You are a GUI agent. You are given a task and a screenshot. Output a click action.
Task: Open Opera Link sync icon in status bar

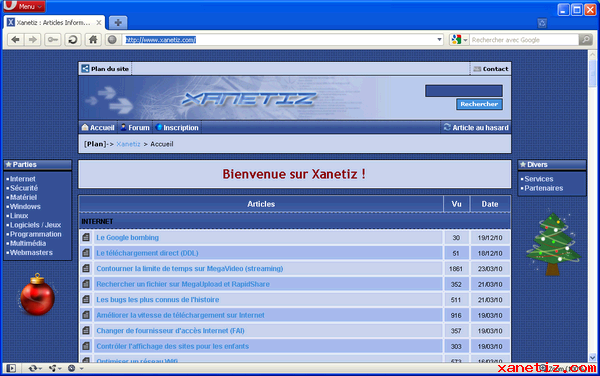click(x=34, y=368)
